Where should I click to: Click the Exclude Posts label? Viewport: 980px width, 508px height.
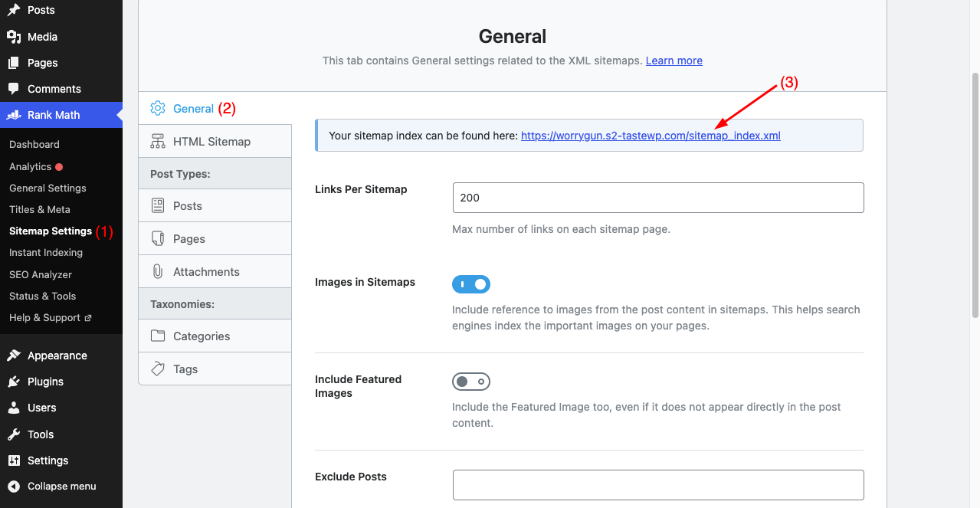[x=351, y=477]
